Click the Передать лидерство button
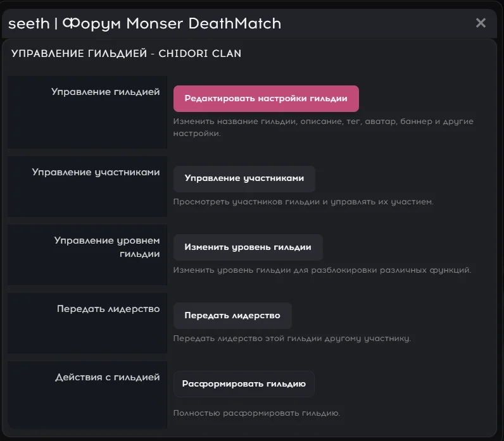 (232, 315)
